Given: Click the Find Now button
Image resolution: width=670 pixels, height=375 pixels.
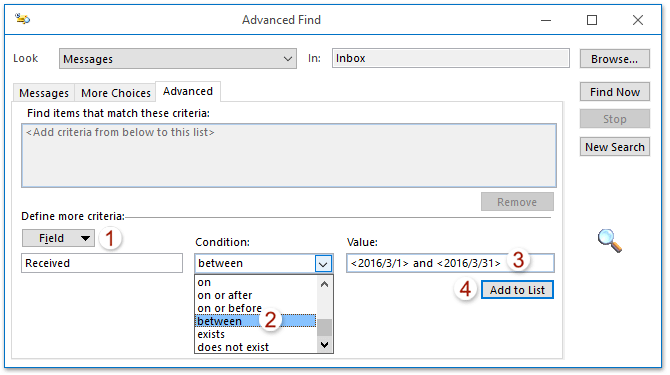Looking at the screenshot, I should pos(614,92).
